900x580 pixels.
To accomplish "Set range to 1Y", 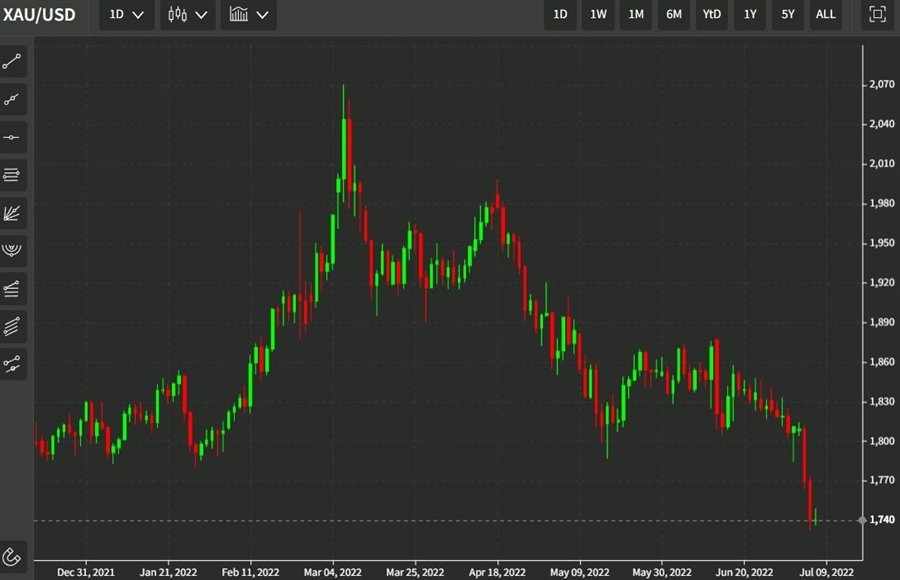I will (750, 14).
